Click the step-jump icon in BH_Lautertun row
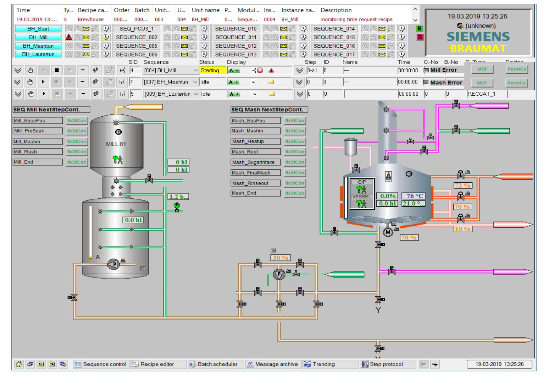 122,94
